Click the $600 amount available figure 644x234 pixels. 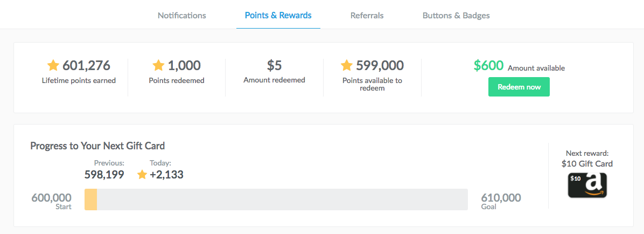tap(488, 66)
